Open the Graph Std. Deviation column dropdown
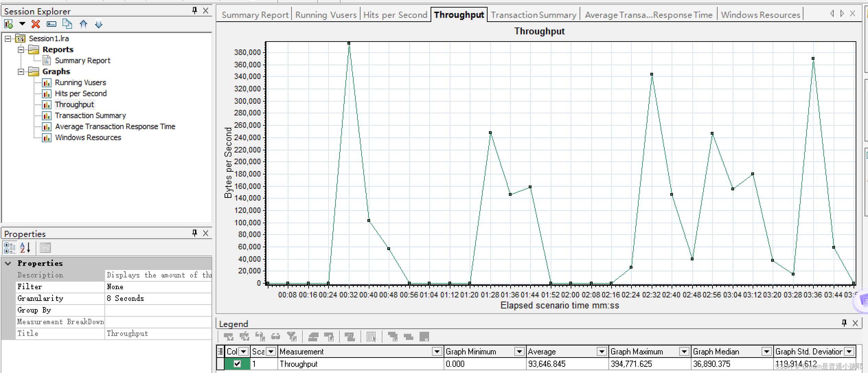Viewport: 868px width, 373px height. [x=849, y=351]
